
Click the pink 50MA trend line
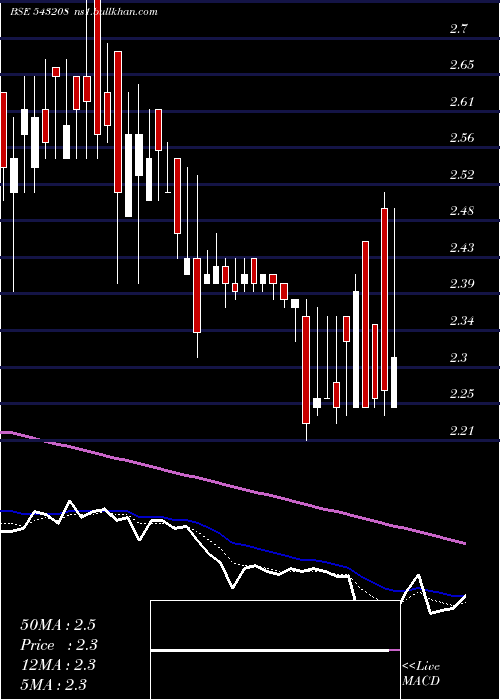(x=232, y=486)
